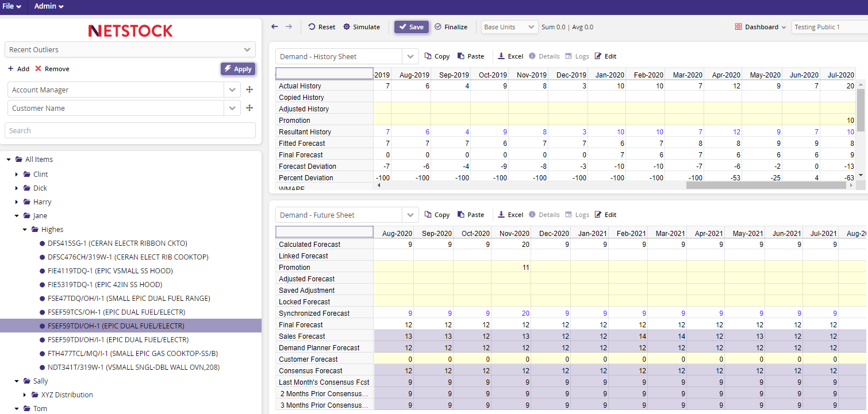Viewport: 868px width, 414px height.
Task: Click the red Remove filter icon
Action: coord(39,69)
